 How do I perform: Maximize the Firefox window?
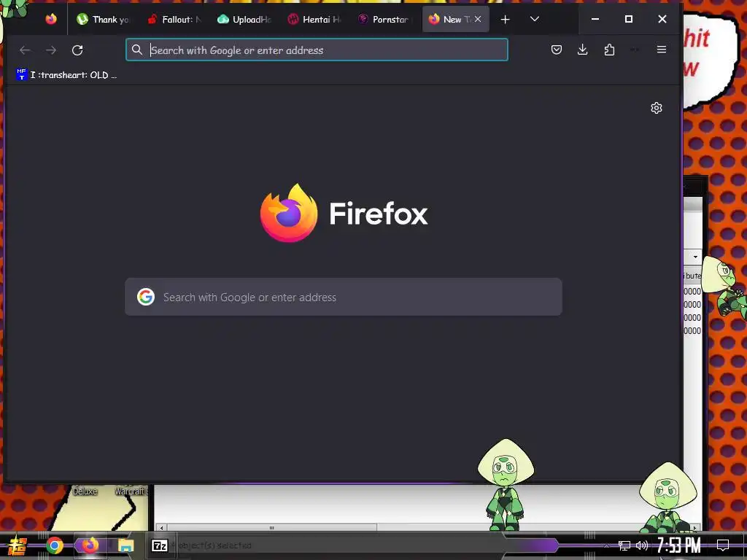628,19
